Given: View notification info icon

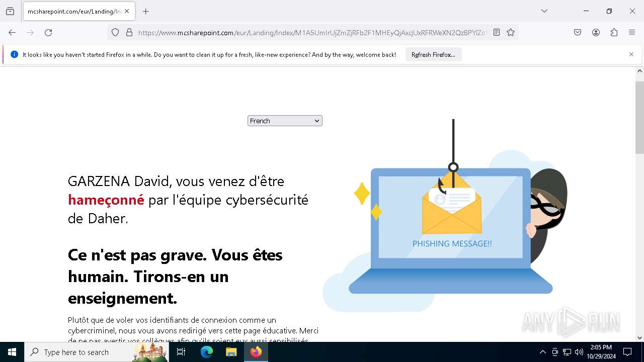Looking at the screenshot, I should point(14,54).
